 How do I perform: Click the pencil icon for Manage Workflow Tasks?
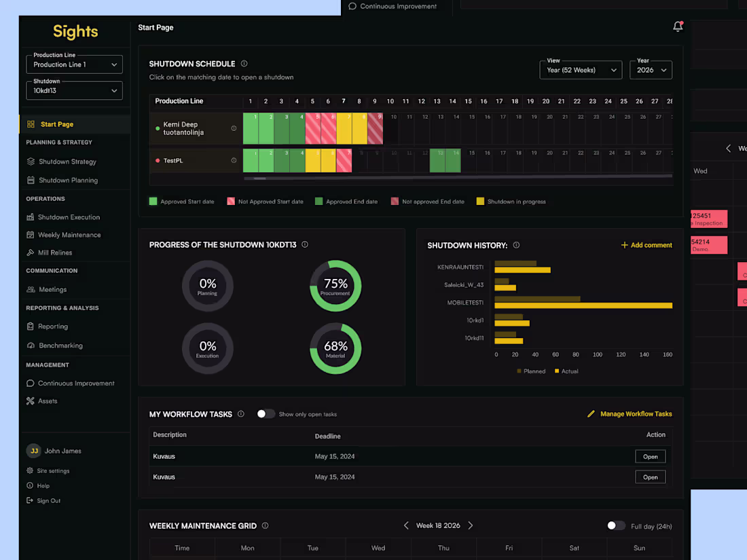coord(591,414)
